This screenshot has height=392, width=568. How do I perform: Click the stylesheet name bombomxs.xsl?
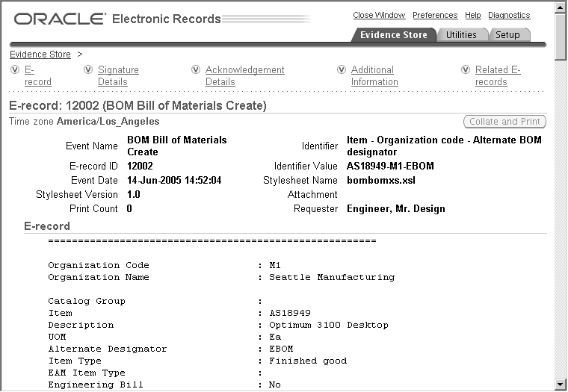(x=381, y=180)
